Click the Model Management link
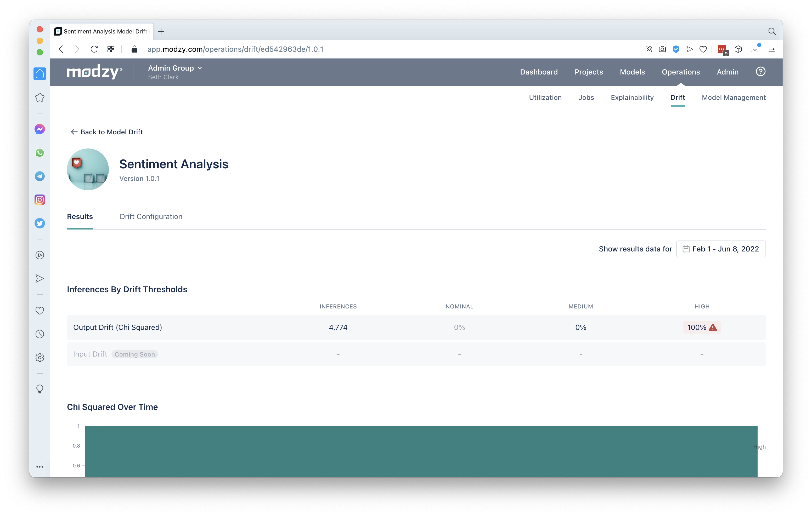The width and height of the screenshot is (812, 516). pos(734,98)
